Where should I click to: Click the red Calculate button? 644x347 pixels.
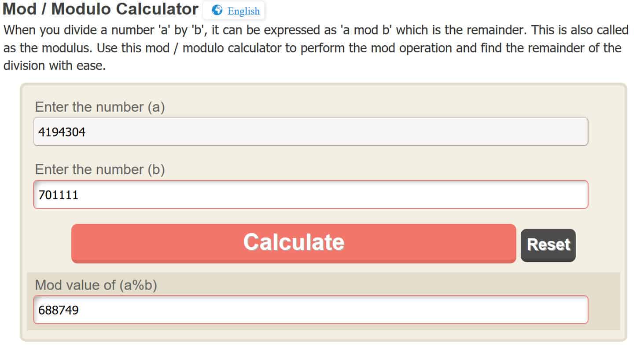294,243
